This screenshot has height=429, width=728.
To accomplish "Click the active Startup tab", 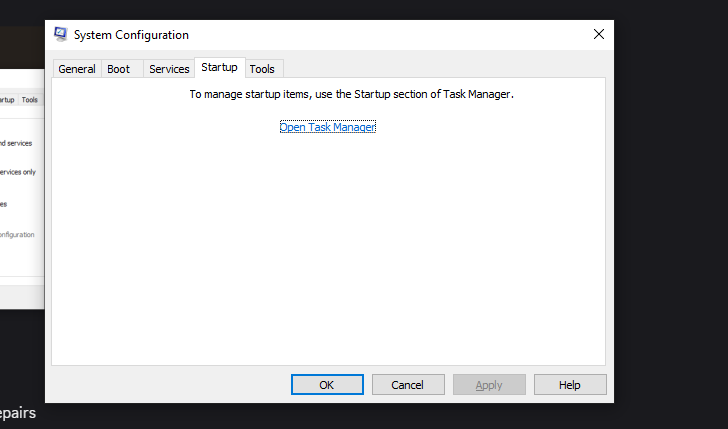I will (x=219, y=67).
